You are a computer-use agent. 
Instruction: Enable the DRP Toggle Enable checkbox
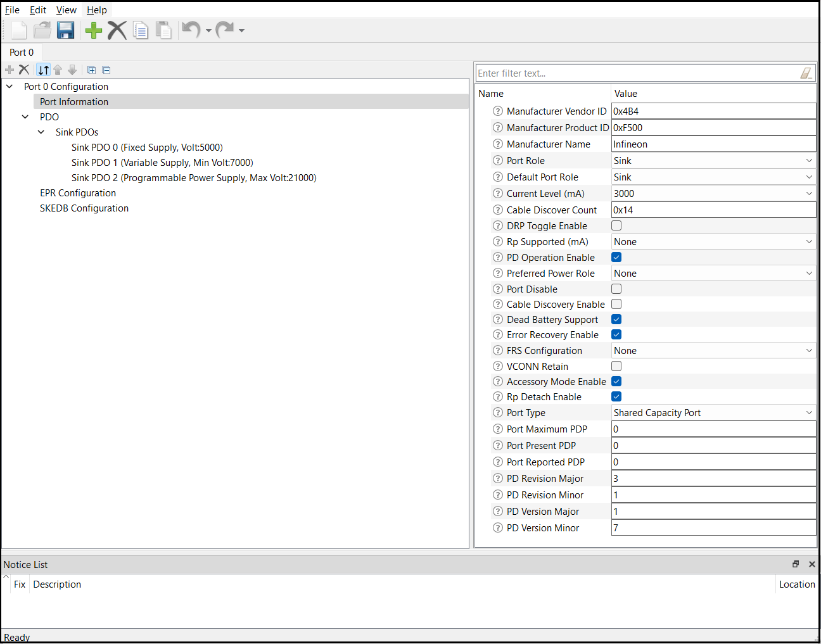pos(616,225)
